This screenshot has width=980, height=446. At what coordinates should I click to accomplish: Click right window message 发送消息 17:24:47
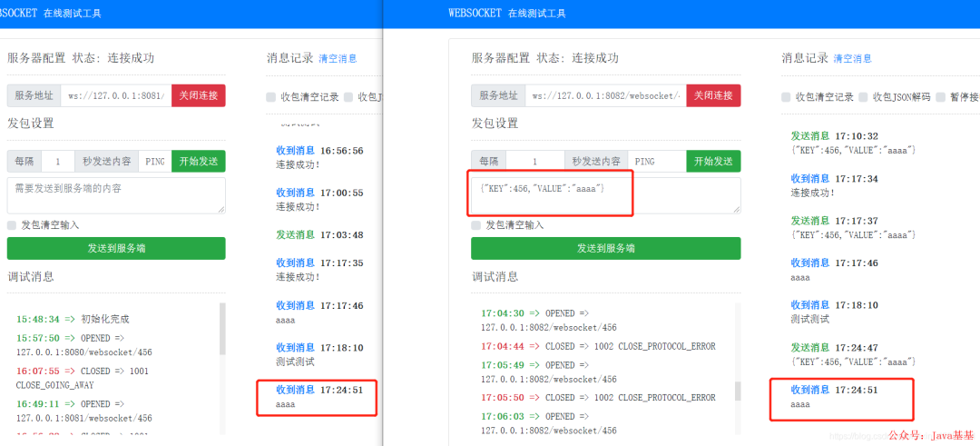(853, 354)
